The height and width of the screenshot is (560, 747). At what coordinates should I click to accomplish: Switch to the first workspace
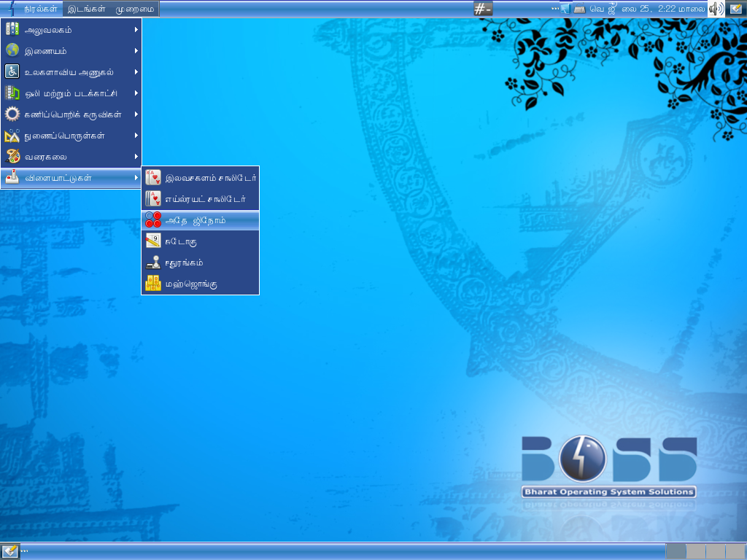click(x=676, y=552)
